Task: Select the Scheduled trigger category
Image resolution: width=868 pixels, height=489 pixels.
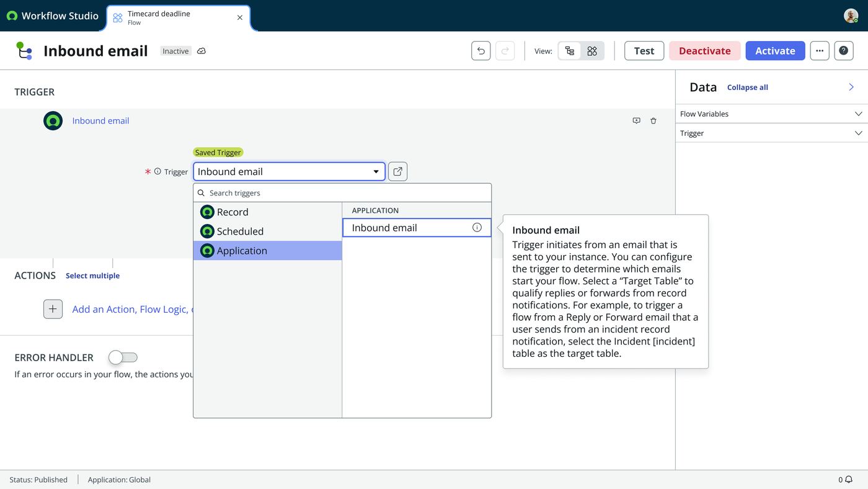Action: point(268,231)
